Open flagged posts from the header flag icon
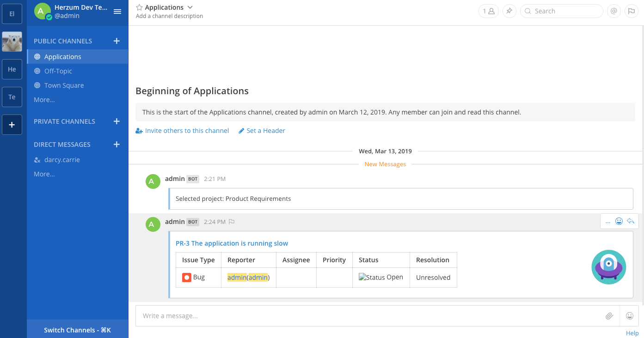644x338 pixels. [631, 11]
